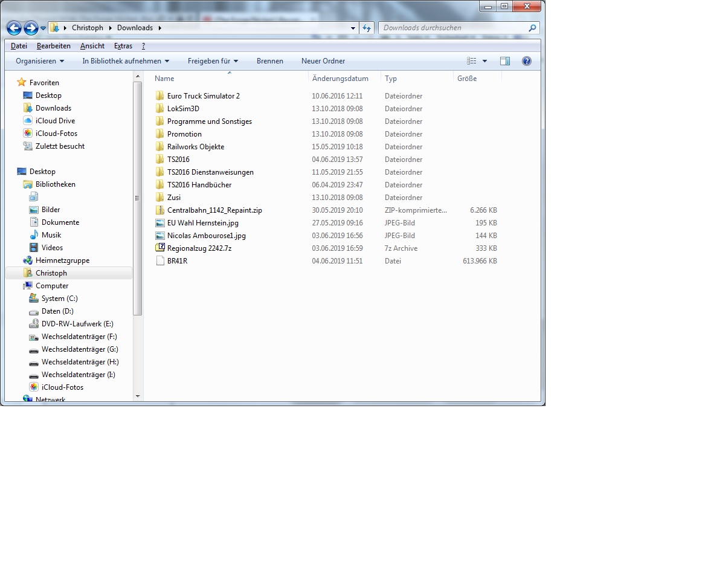The width and height of the screenshot is (711, 588).
Task: Click System (C:) drive icon
Action: [x=34, y=299]
